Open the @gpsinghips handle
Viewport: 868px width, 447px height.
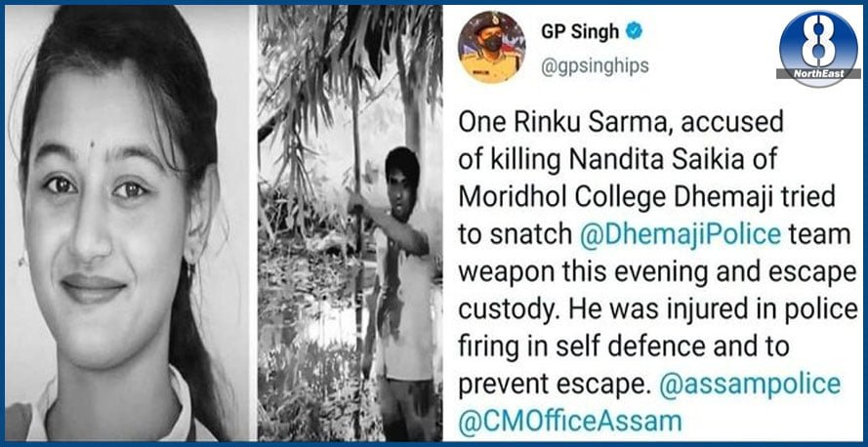point(595,66)
